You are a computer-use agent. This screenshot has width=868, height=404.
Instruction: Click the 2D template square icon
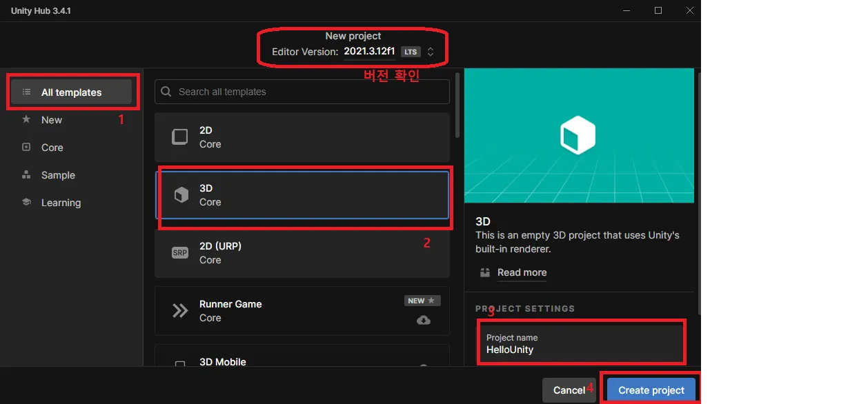179,137
